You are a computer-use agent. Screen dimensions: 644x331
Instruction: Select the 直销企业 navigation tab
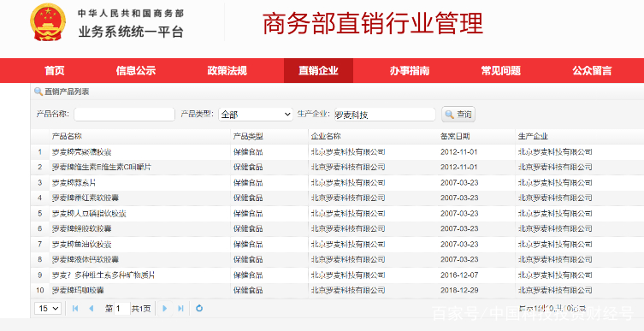(318, 71)
